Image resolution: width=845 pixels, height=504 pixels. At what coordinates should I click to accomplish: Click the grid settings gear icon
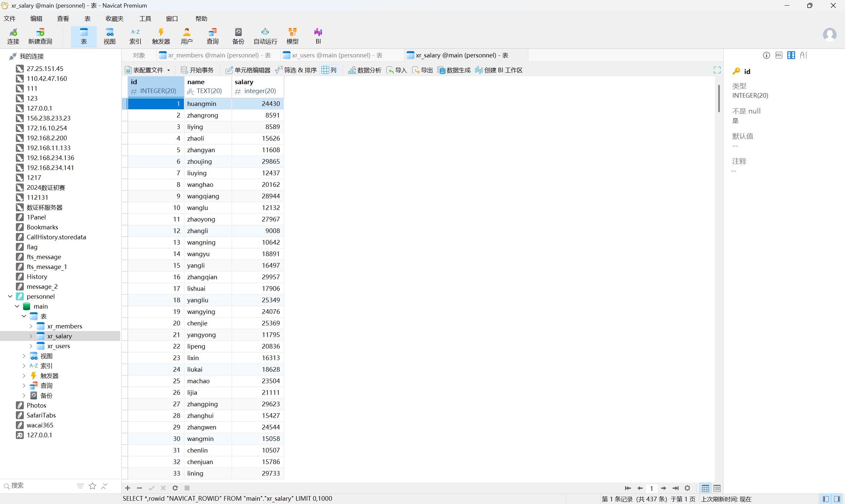tap(687, 488)
